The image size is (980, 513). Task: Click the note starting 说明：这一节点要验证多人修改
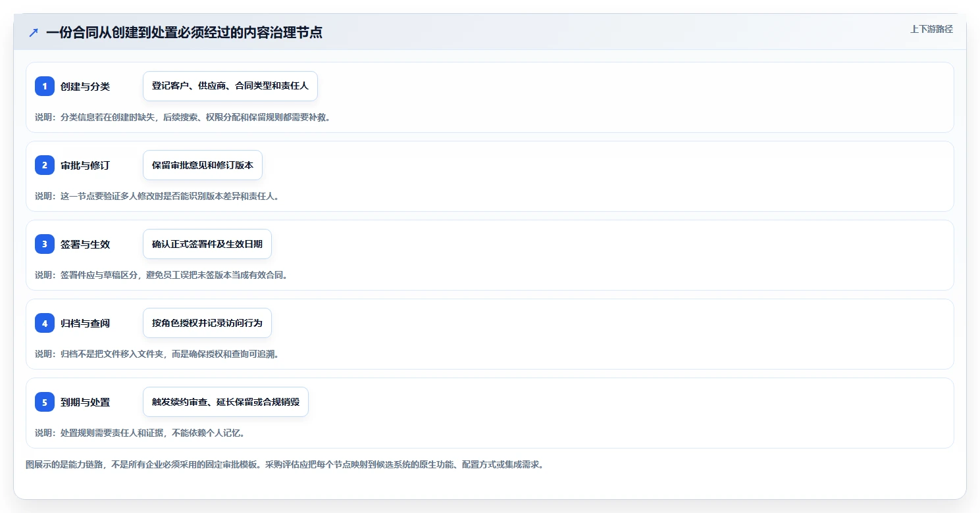pos(157,196)
